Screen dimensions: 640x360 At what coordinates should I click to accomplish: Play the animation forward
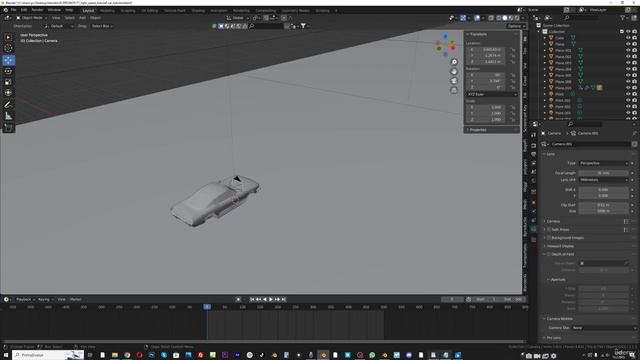pyautogui.click(x=271, y=299)
